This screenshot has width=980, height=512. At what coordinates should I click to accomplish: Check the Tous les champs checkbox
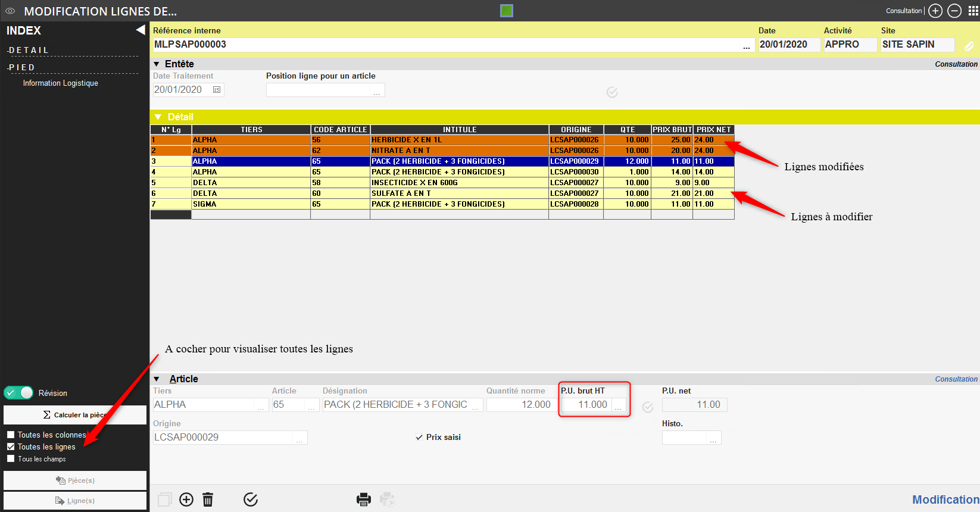pyautogui.click(x=11, y=458)
